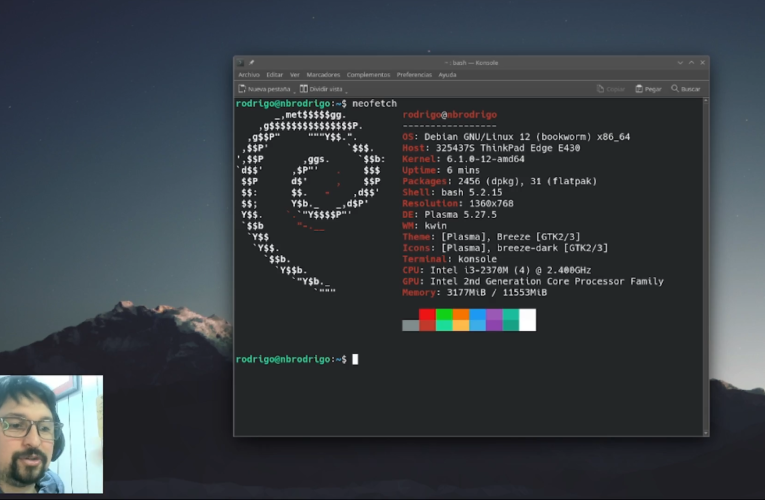The width and height of the screenshot is (765, 500).
Task: Click the Copiar toolbar button
Action: 611,89
